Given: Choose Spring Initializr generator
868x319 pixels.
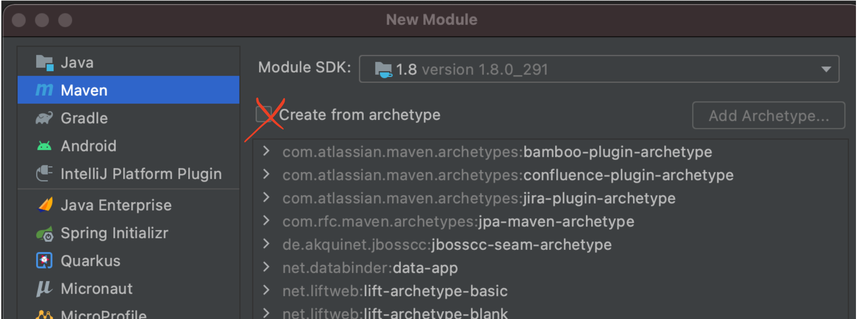Looking at the screenshot, I should click(128, 233).
